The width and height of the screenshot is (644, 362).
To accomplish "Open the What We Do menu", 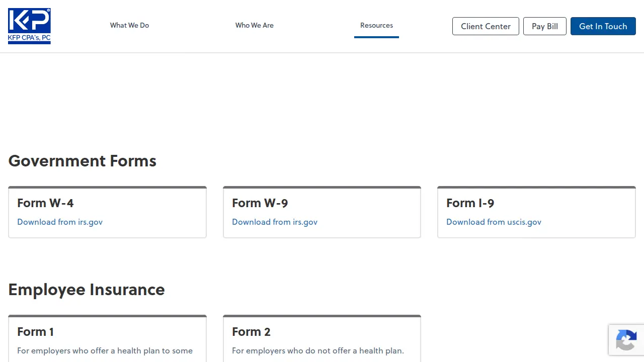I will (129, 25).
